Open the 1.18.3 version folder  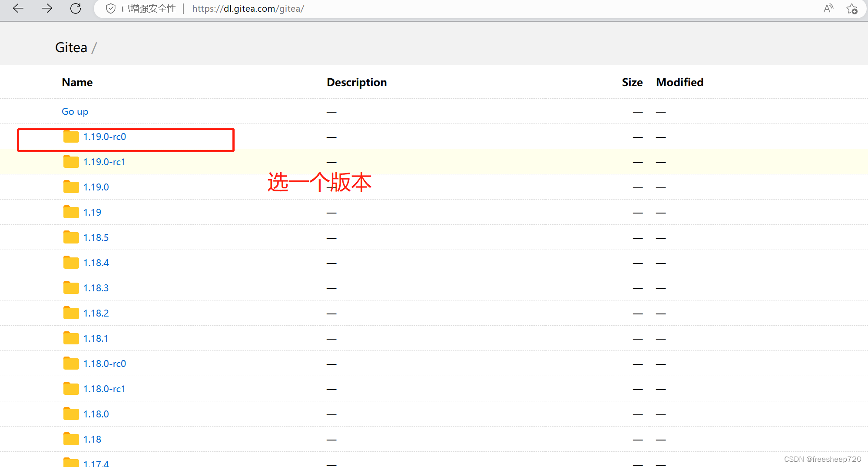pos(96,288)
